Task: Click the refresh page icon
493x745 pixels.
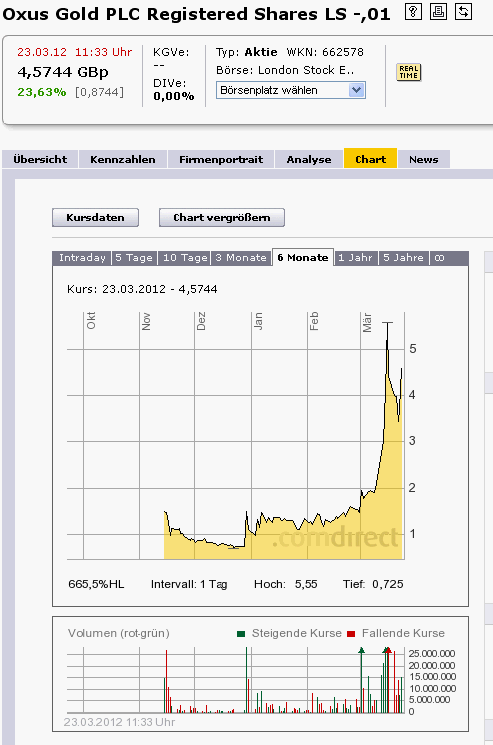Action: click(x=463, y=11)
